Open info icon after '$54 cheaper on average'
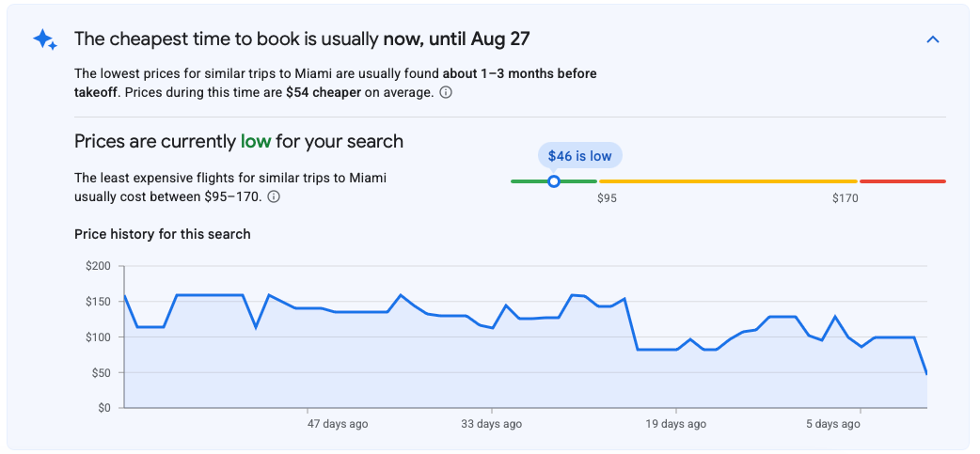980x454 pixels. coord(446,92)
